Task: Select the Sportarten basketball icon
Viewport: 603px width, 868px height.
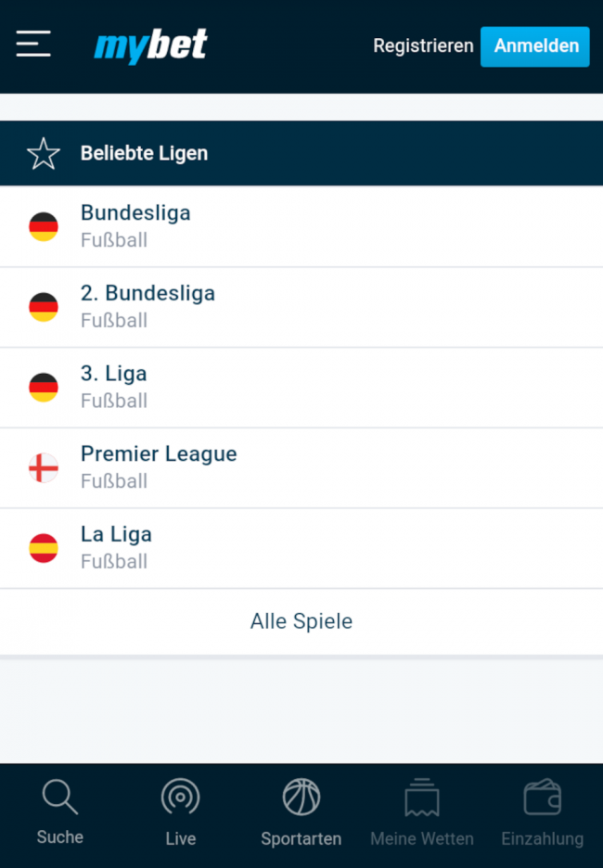Action: [301, 798]
